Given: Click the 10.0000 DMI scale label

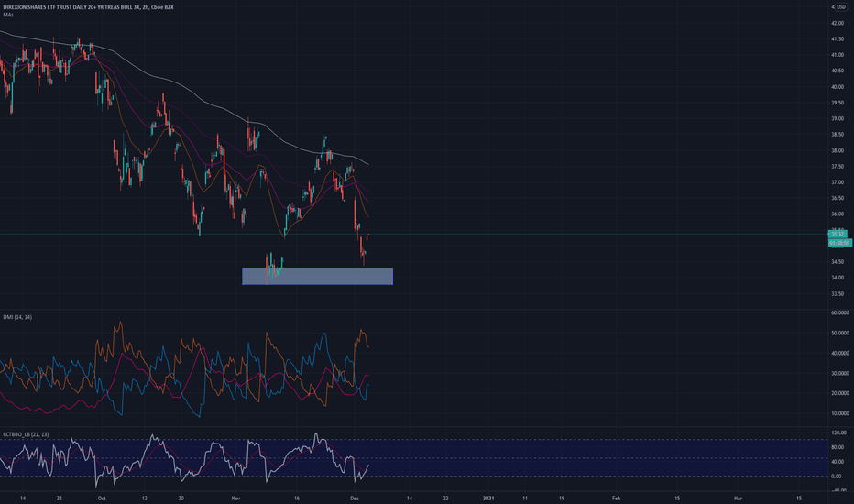Looking at the screenshot, I should [x=839, y=413].
